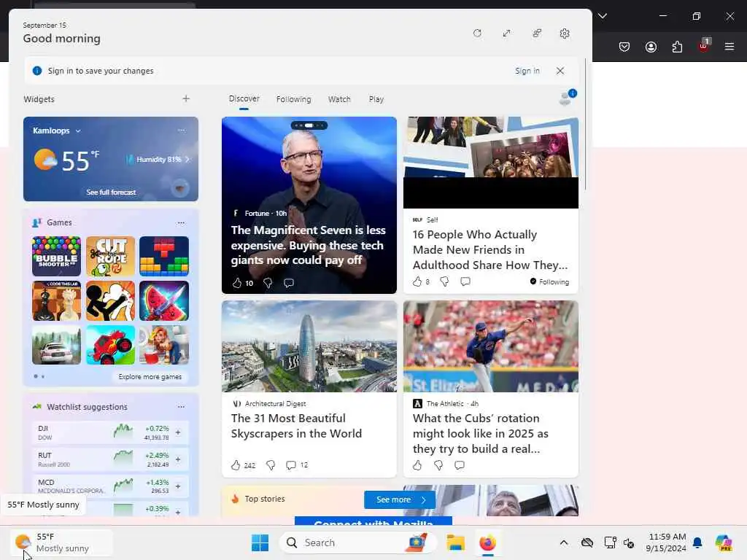Screen dimensions: 747x560
Task: Dislike the 16 People New Friends article
Action: point(444,281)
